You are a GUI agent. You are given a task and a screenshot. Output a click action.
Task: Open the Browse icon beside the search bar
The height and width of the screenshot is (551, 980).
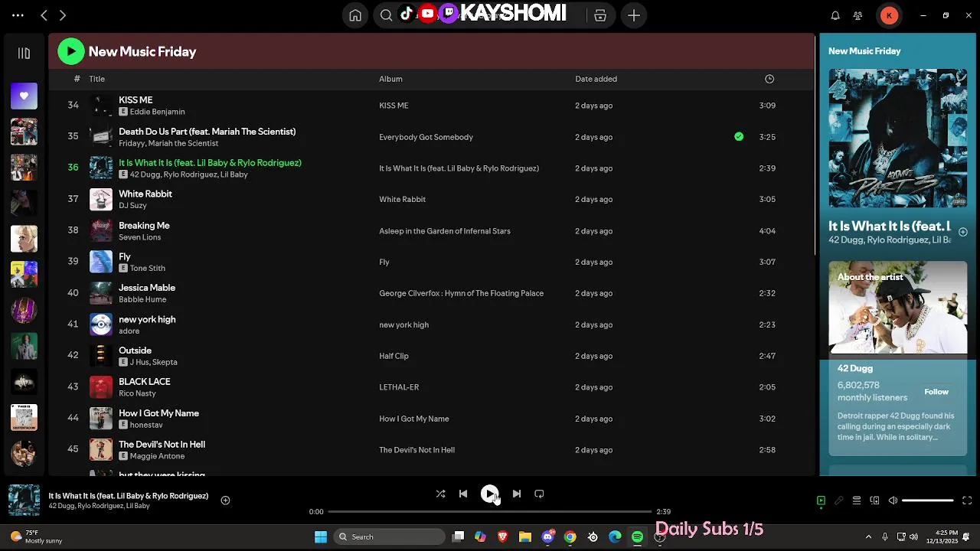click(x=600, y=15)
